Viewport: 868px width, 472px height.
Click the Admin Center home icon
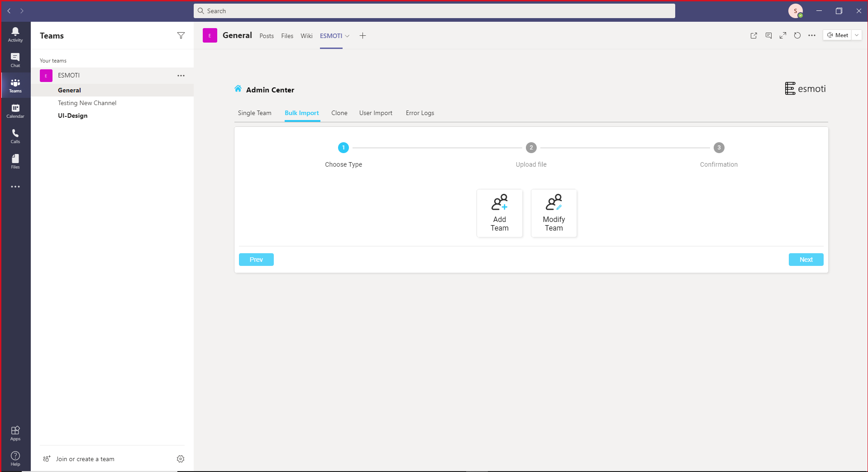click(238, 89)
